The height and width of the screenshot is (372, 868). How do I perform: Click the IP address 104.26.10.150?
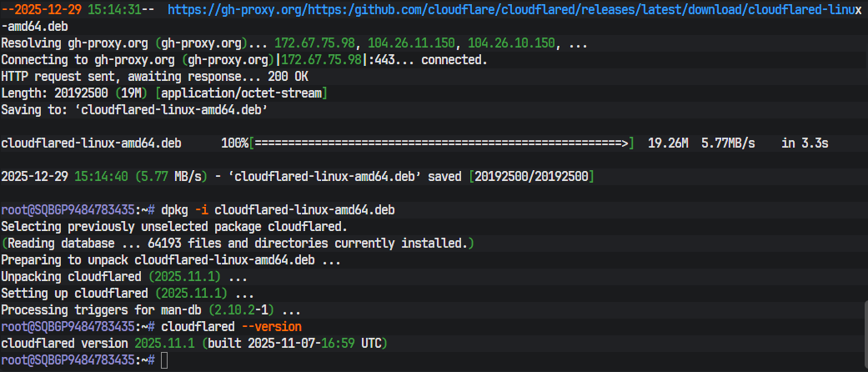(511, 43)
